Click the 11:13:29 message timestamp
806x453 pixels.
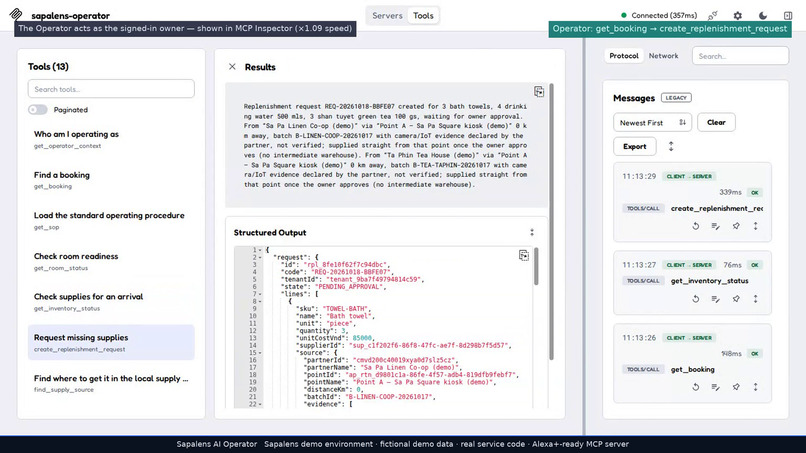639,176
